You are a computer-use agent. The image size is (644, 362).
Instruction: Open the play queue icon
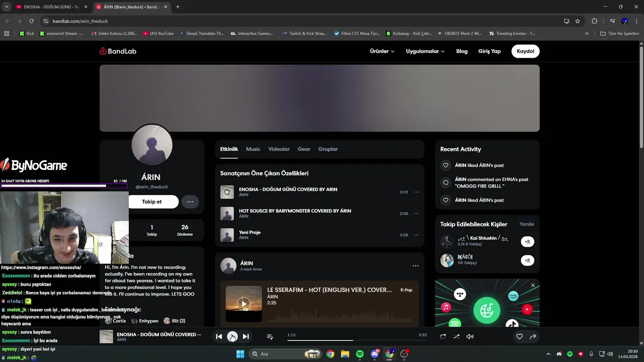click(270, 336)
